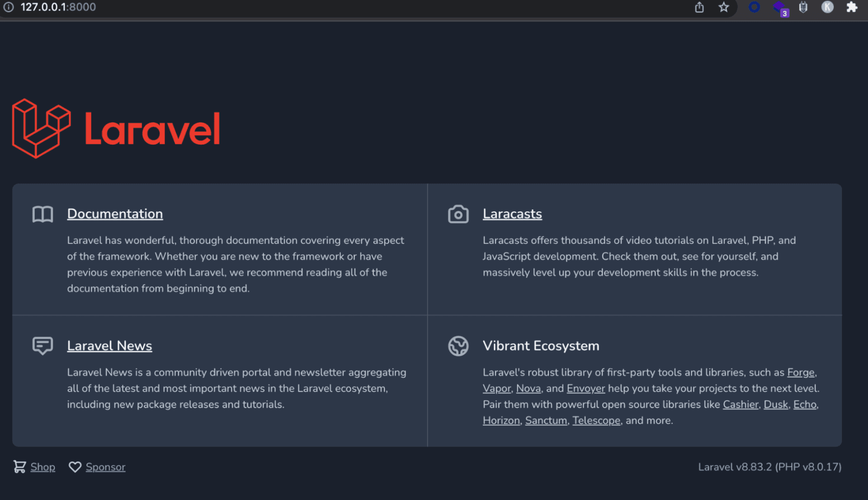
Task: Visit the Forge link
Action: (x=800, y=373)
